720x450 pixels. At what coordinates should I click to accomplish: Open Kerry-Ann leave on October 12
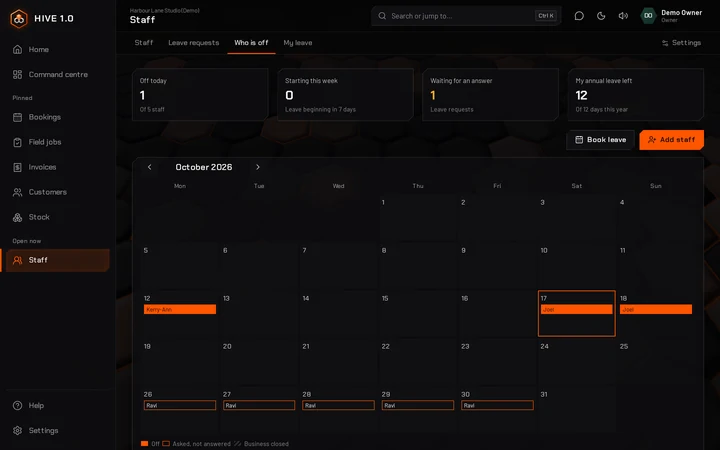(180, 309)
